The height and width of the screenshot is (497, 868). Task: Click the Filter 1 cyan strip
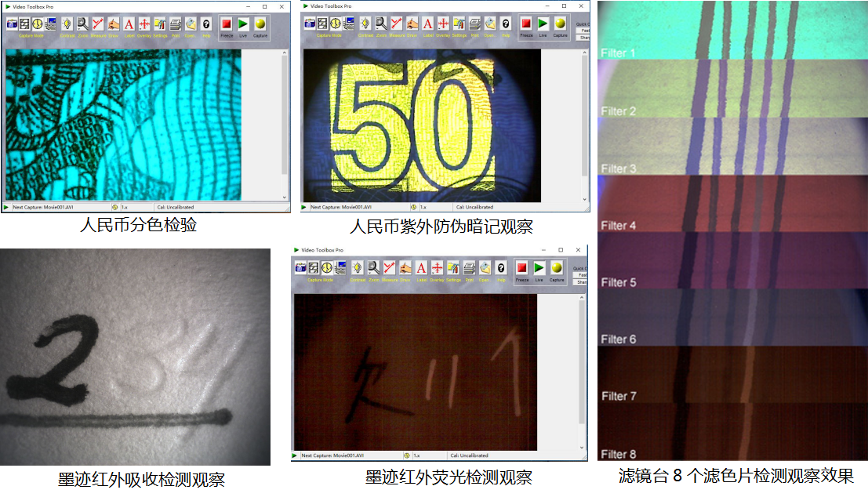732,30
